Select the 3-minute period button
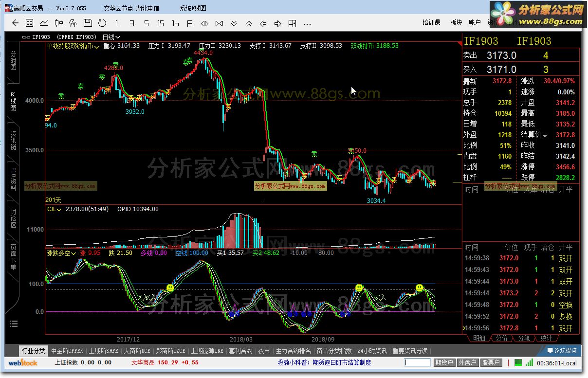 [x=132, y=23]
